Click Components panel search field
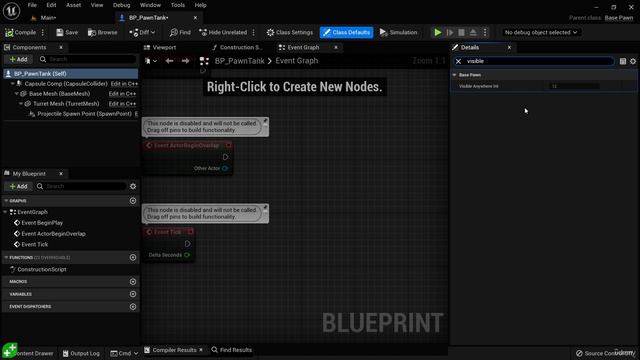This screenshot has height=360, width=640. click(x=87, y=59)
